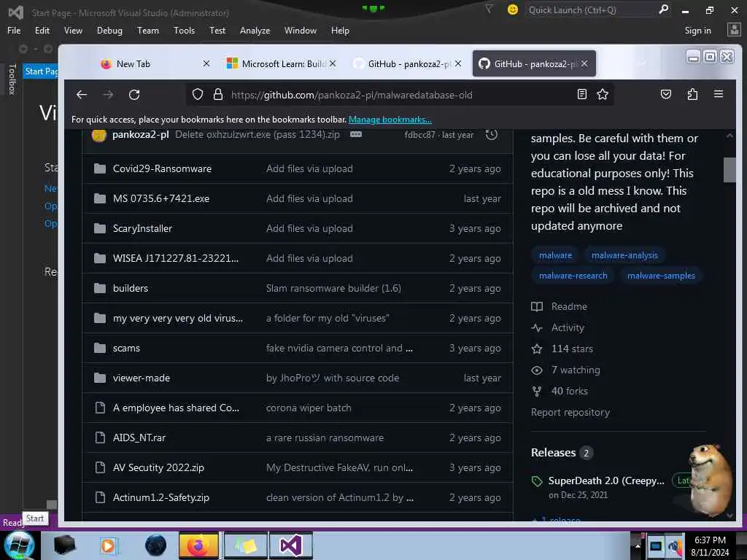The width and height of the screenshot is (747, 560).
Task: Open the Activity link
Action: point(568,327)
